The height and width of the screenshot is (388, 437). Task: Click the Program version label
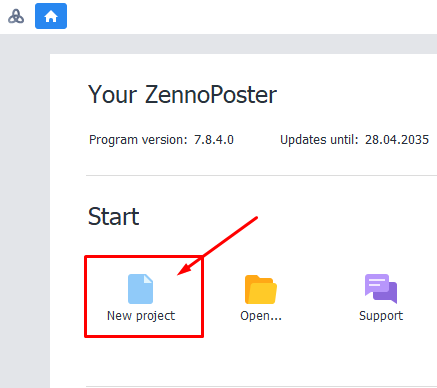point(138,140)
